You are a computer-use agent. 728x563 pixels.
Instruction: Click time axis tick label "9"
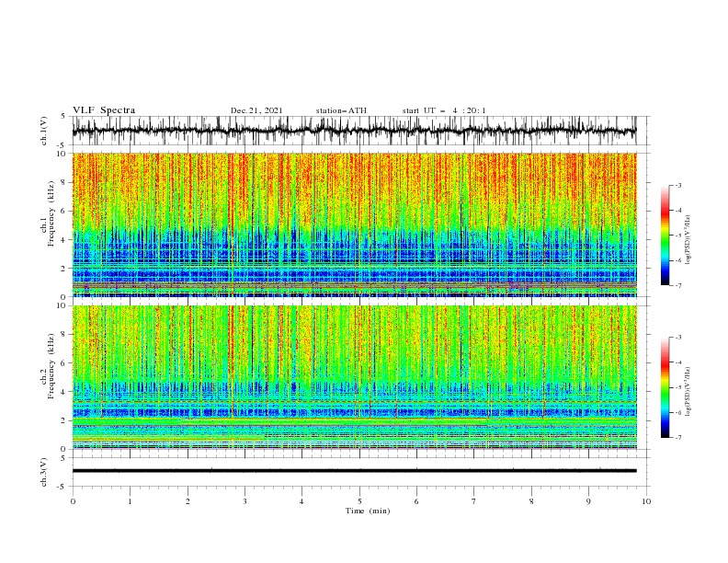click(x=588, y=501)
